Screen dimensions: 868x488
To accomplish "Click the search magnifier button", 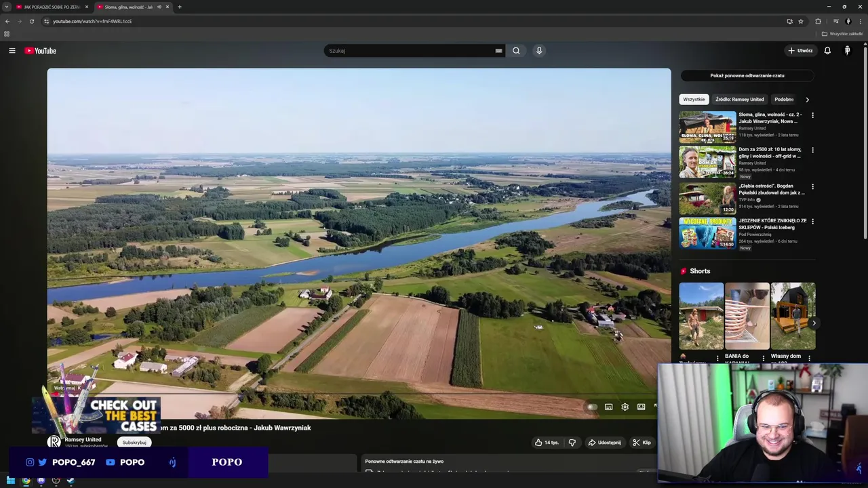I will pos(516,51).
